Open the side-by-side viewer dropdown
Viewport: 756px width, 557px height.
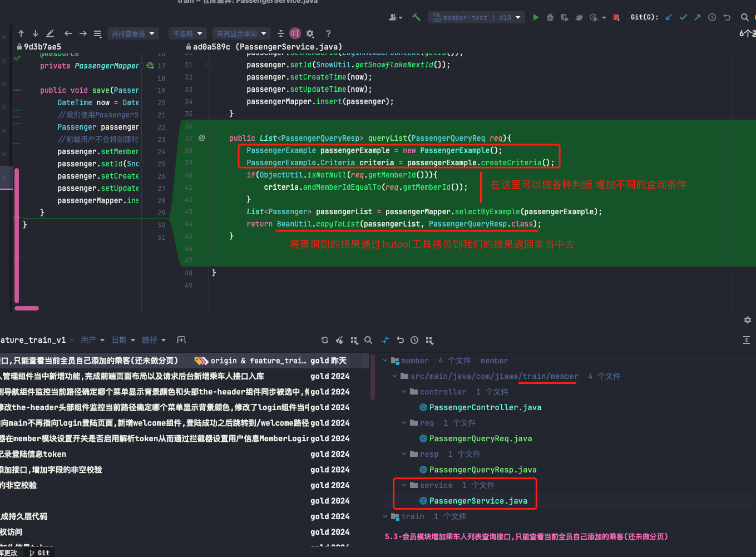click(x=133, y=33)
